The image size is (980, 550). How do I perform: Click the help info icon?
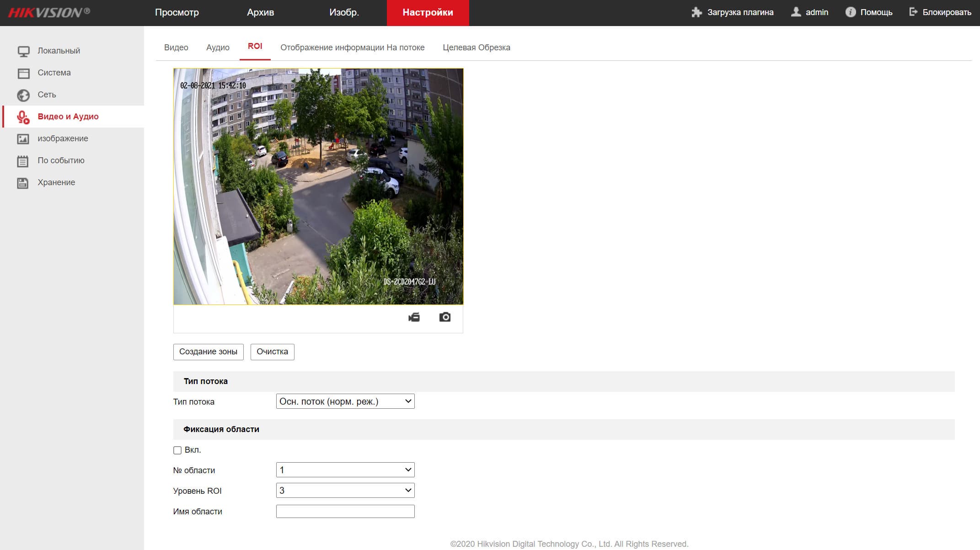[850, 12]
